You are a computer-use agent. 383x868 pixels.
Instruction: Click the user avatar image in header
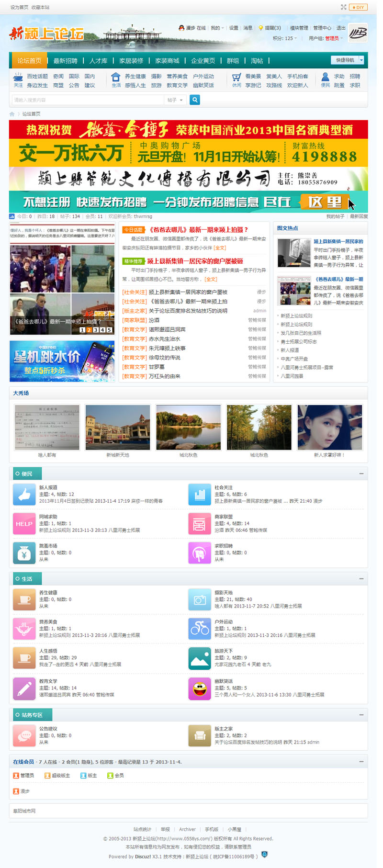pyautogui.click(x=358, y=33)
